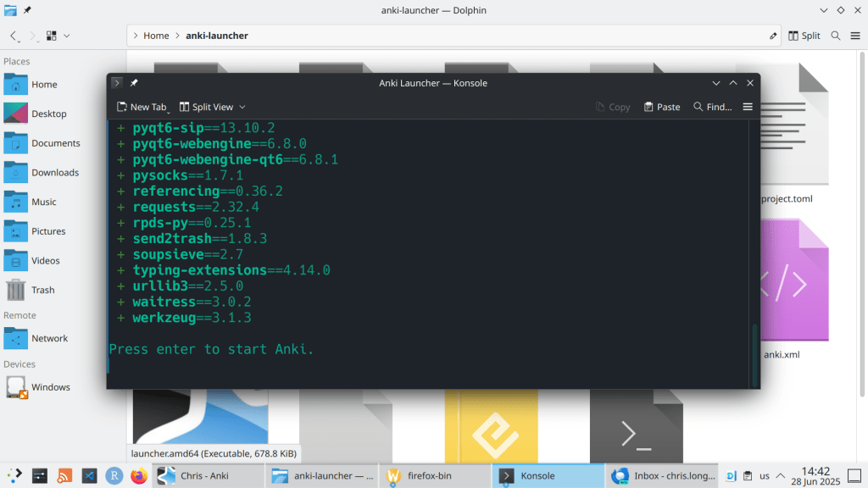Click the Paste button in Konsole toolbar
The width and height of the screenshot is (868, 488).
point(662,107)
